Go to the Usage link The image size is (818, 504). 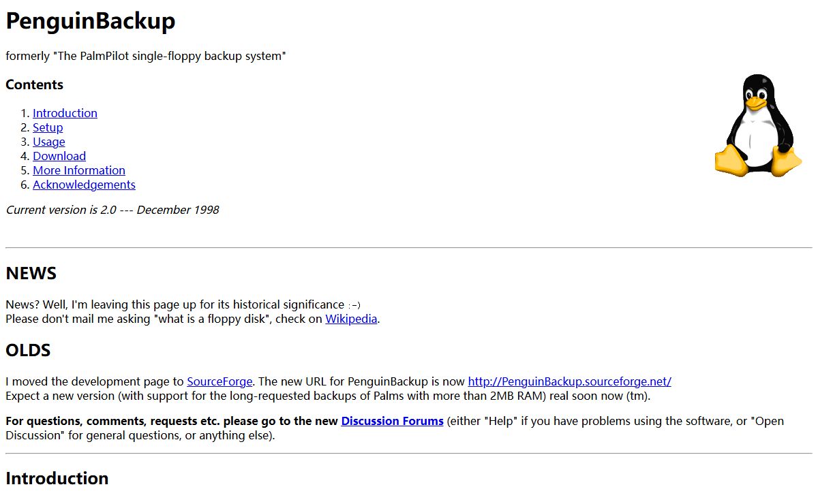tap(49, 142)
